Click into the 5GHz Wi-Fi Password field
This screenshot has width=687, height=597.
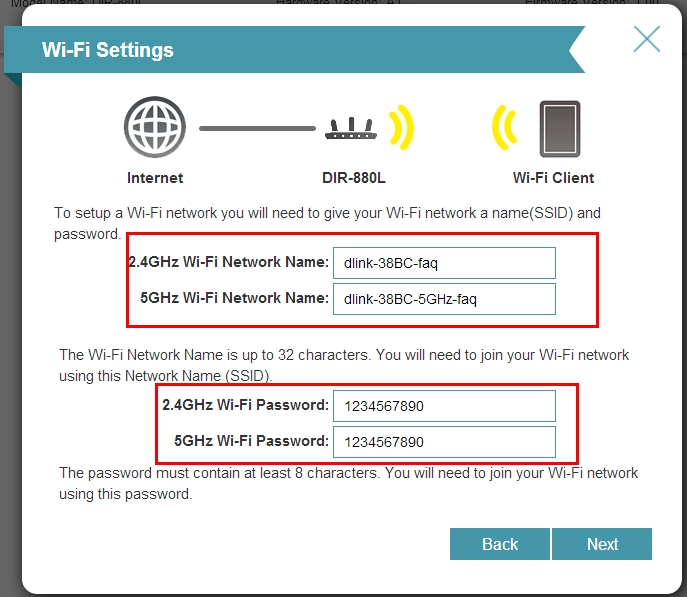pos(443,441)
